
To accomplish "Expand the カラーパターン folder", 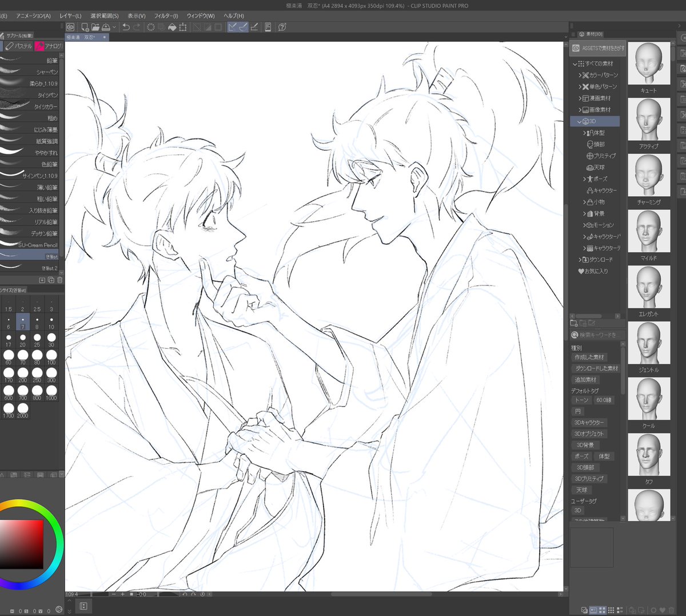I will (580, 75).
